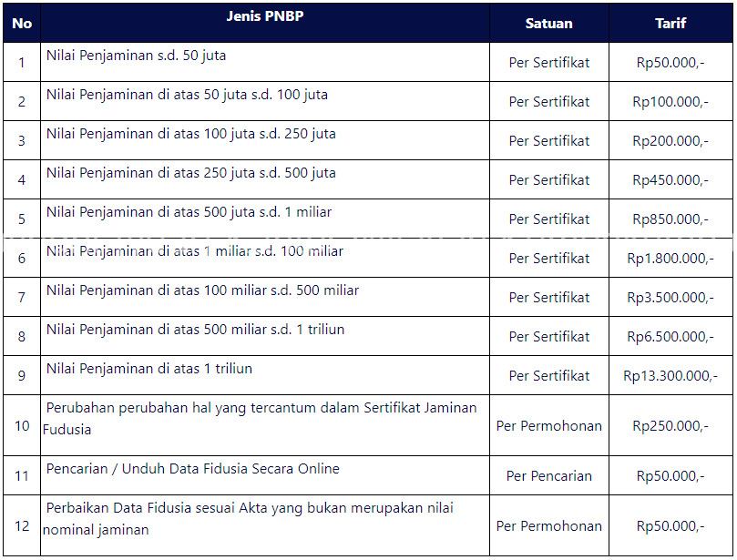Click the Rp250.000,- tarif value
The width and height of the screenshot is (737, 560).
670,426
